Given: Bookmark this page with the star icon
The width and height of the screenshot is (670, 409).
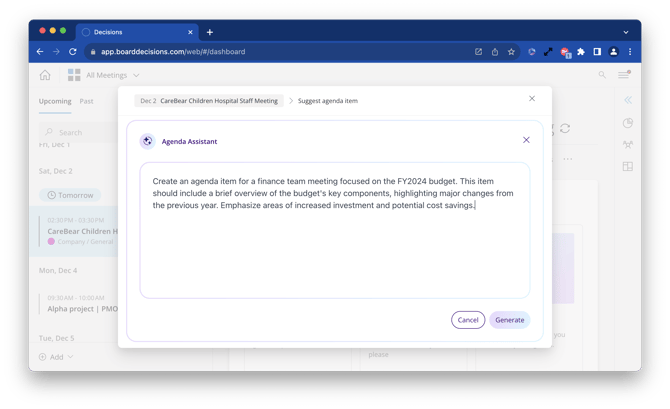Looking at the screenshot, I should (x=511, y=52).
